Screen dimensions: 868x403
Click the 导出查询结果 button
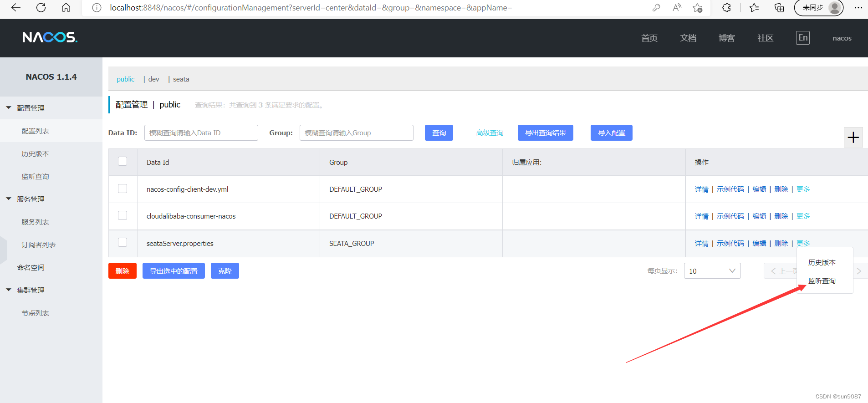[546, 133]
